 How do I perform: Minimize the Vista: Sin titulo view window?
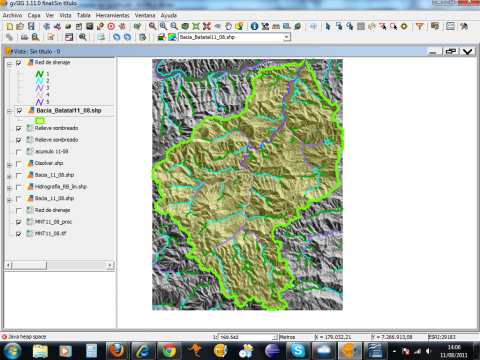433,52
